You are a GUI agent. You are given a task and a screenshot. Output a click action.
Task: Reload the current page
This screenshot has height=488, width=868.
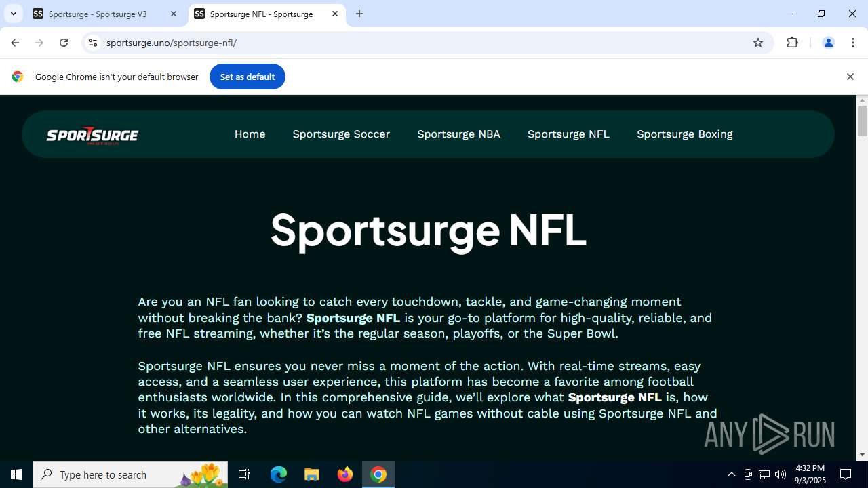pos(64,43)
